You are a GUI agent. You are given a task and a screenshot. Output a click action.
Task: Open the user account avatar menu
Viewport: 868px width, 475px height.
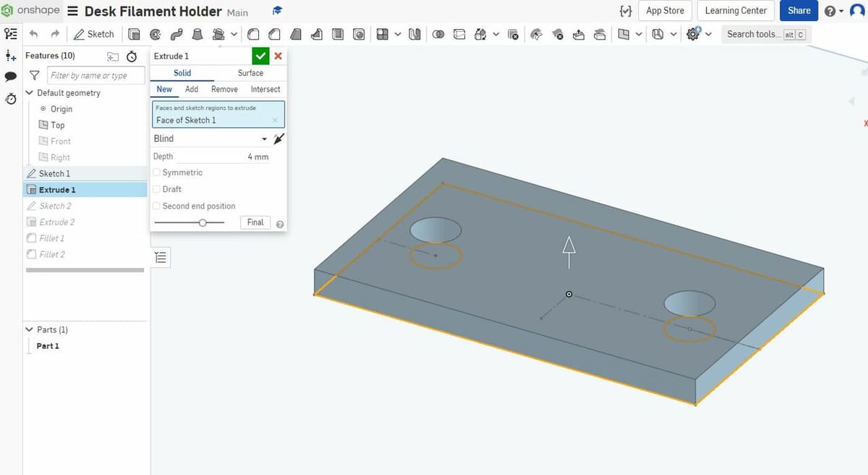pyautogui.click(x=857, y=11)
